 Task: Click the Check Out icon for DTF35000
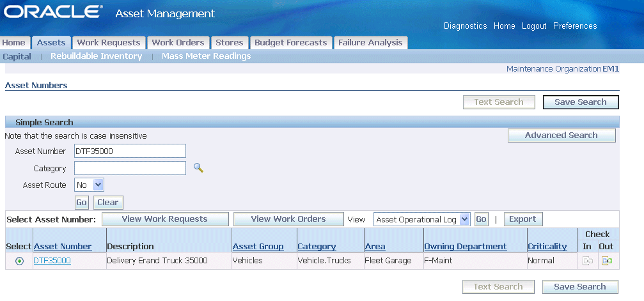tap(607, 261)
